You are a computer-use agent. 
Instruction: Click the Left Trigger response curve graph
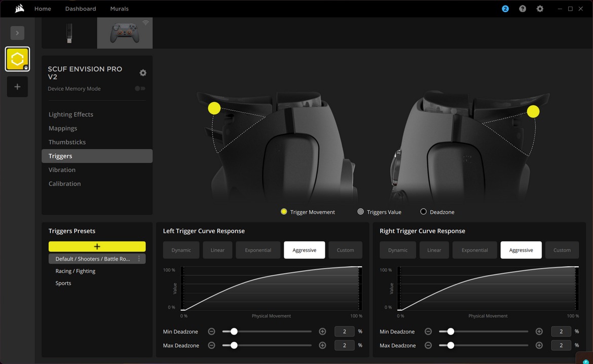(271, 288)
